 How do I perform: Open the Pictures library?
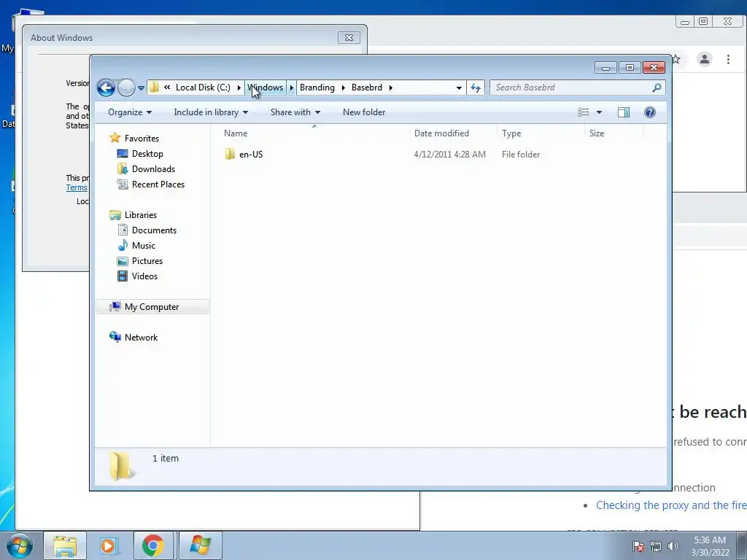tap(147, 261)
